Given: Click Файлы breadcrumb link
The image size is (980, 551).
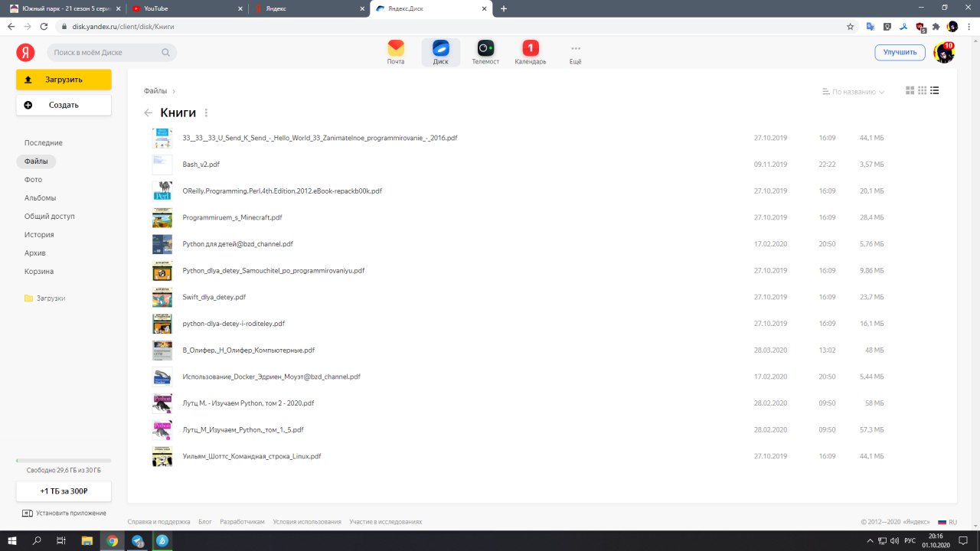Looking at the screenshot, I should click(x=155, y=91).
